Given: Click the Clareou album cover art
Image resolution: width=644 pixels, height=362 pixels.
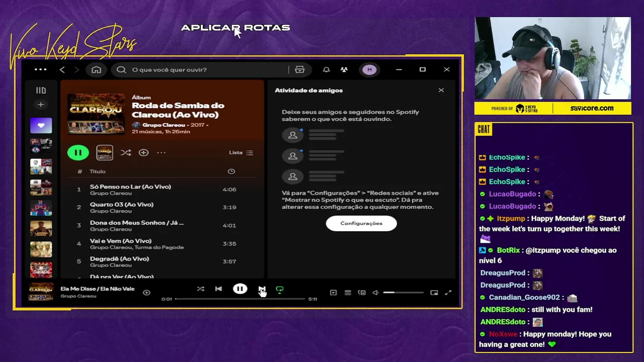Looking at the screenshot, I should click(96, 113).
